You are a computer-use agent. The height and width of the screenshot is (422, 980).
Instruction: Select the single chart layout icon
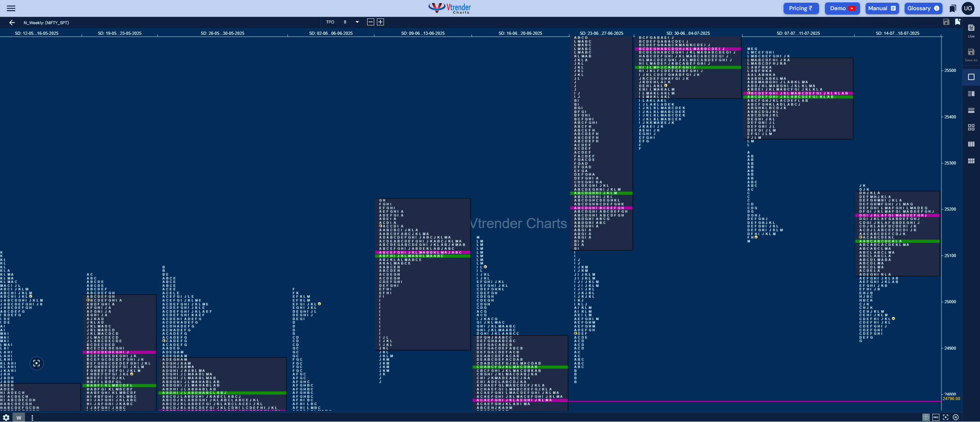point(971,77)
